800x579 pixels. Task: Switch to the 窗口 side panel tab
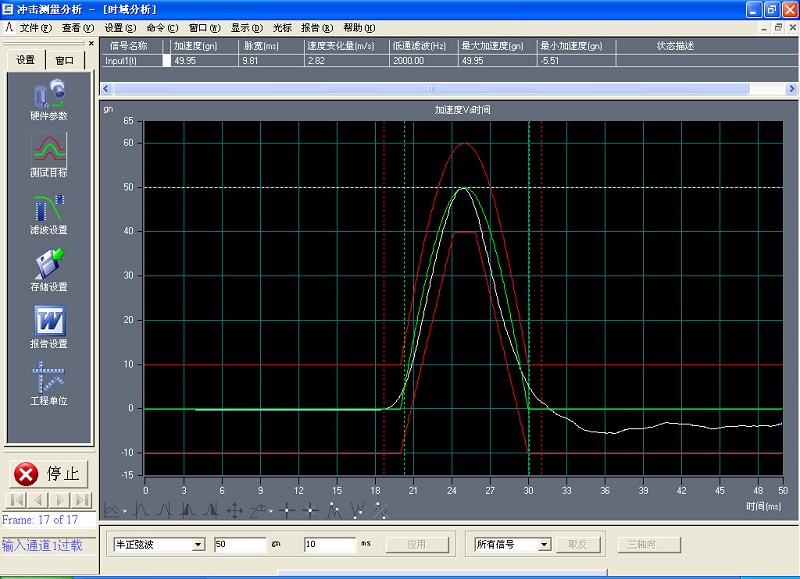point(65,60)
